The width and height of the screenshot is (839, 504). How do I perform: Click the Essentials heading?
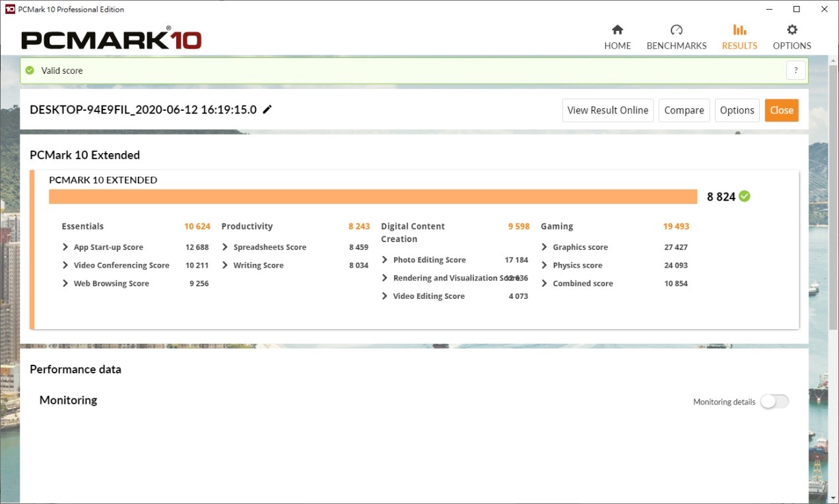pos(83,226)
